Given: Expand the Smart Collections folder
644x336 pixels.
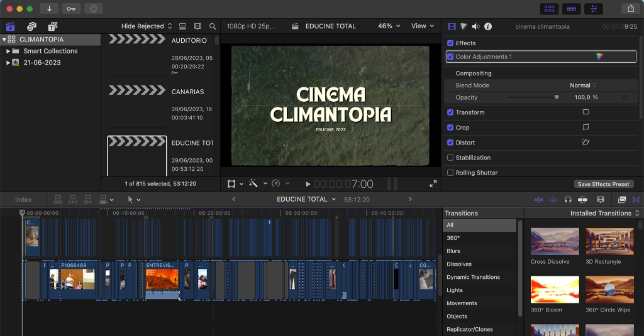Looking at the screenshot, I should (8, 51).
